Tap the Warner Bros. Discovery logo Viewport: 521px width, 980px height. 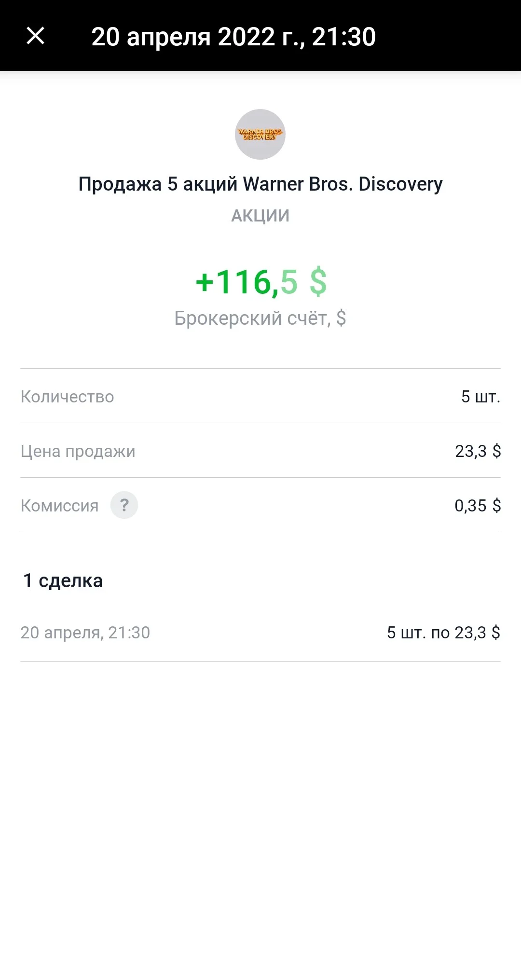tap(260, 134)
